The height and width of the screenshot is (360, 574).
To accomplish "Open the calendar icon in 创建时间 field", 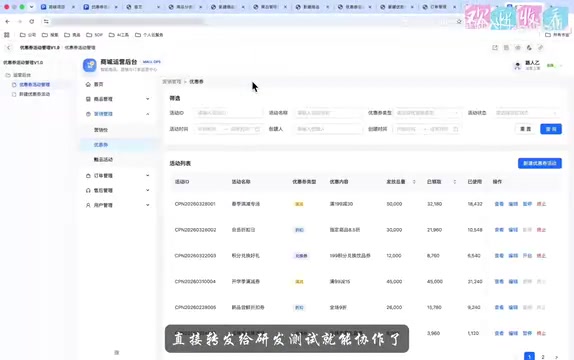I will tap(455, 129).
